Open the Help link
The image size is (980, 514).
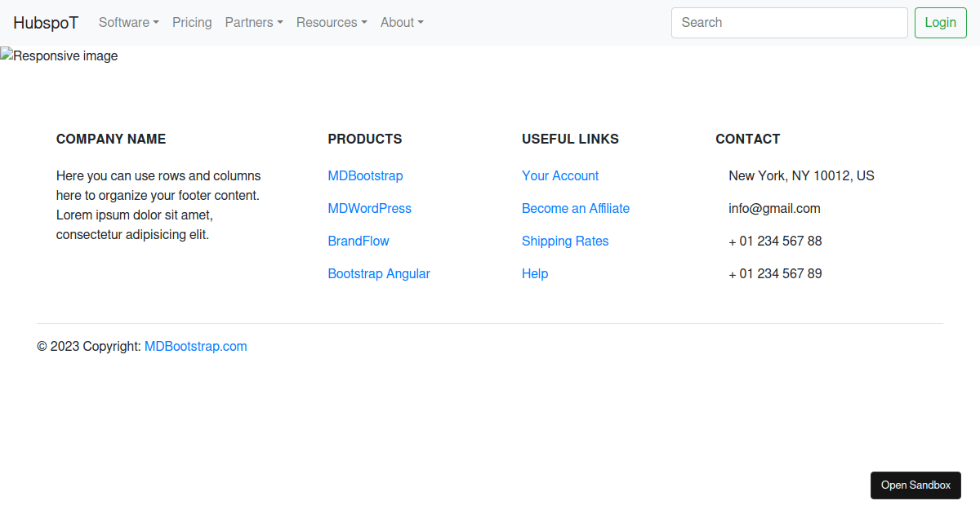535,274
